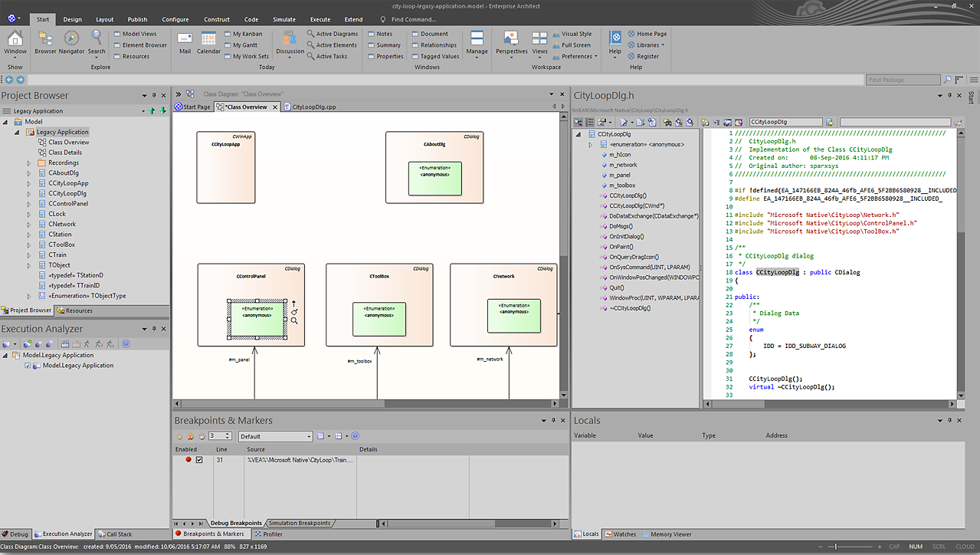Screen dimensions: 980x555
Task: Open the Search magnifier in Explore group
Action: click(97, 41)
